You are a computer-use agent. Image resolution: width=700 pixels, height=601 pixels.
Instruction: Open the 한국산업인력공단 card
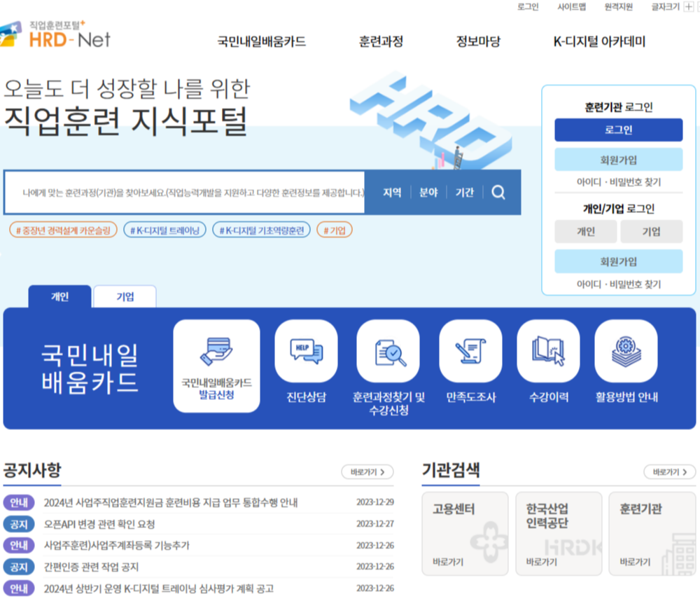pyautogui.click(x=559, y=534)
